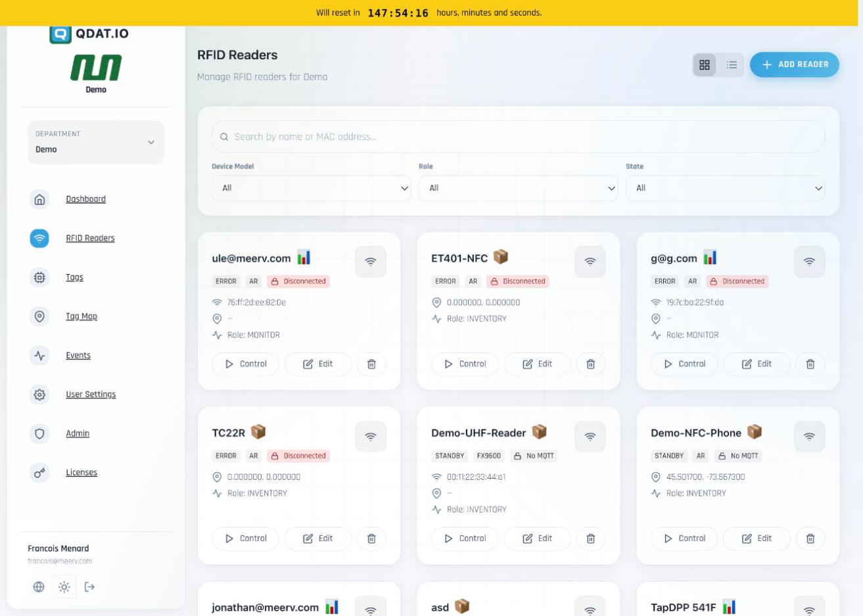Click coordinates 45.501700, -73.567300

tap(705, 477)
